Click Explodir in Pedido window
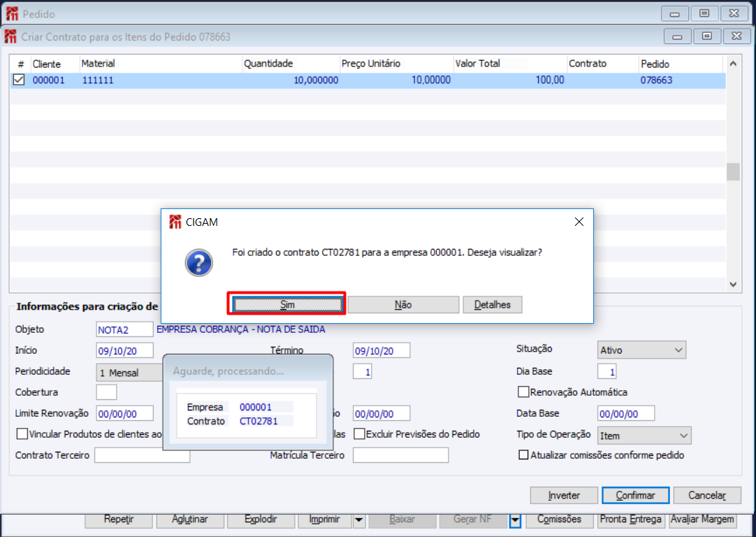The width and height of the screenshot is (756, 537). 261,520
